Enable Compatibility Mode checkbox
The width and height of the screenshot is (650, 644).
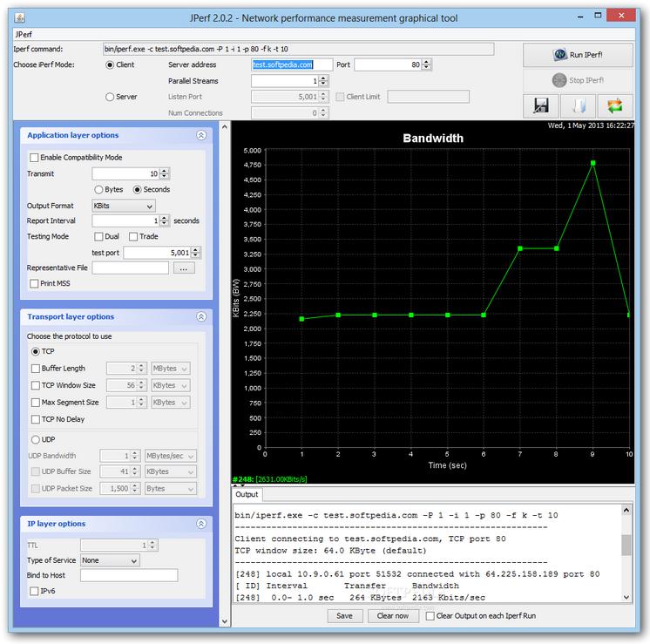pyautogui.click(x=35, y=158)
